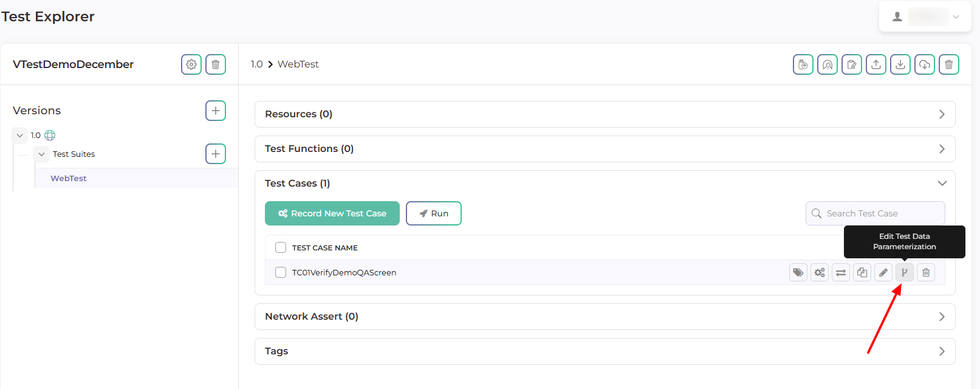Click the cloud download icon in suite toolbar
Image resolution: width=980 pixels, height=389 pixels.
924,64
